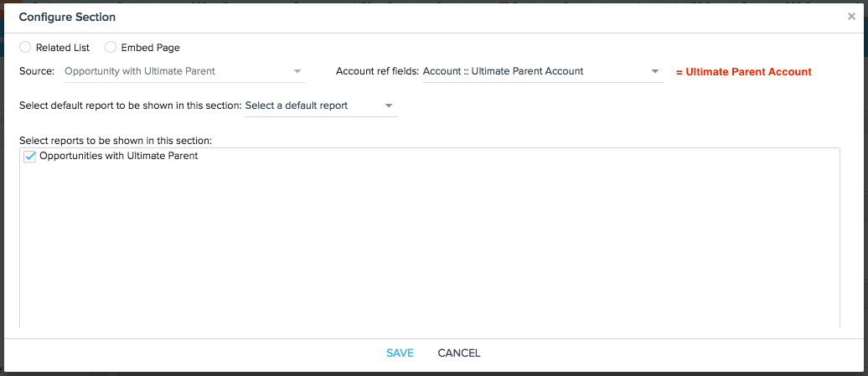The width and height of the screenshot is (868, 376).
Task: Click the Configure Section dialog title
Action: tap(67, 17)
